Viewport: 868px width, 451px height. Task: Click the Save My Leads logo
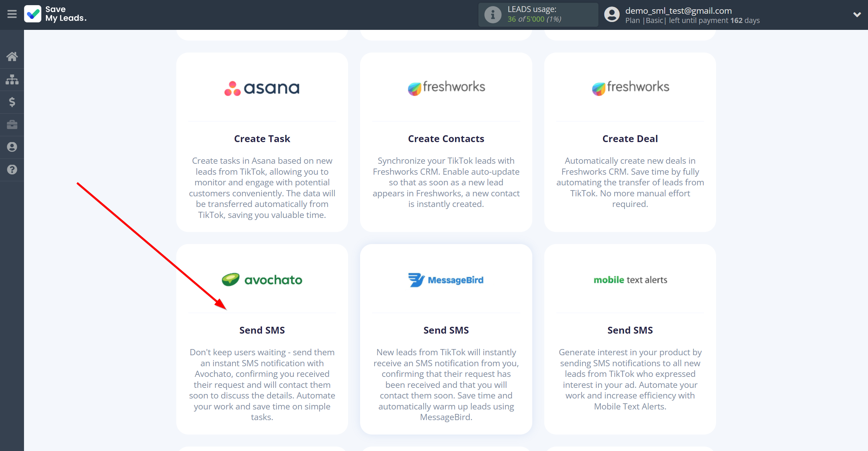[55, 14]
